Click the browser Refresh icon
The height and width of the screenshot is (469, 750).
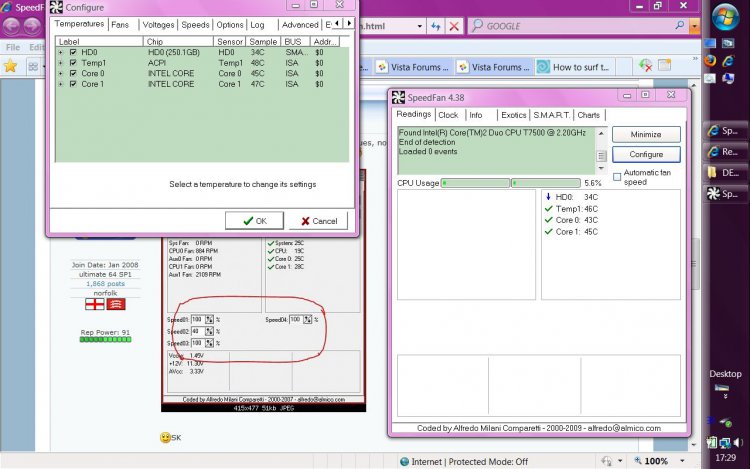click(435, 26)
